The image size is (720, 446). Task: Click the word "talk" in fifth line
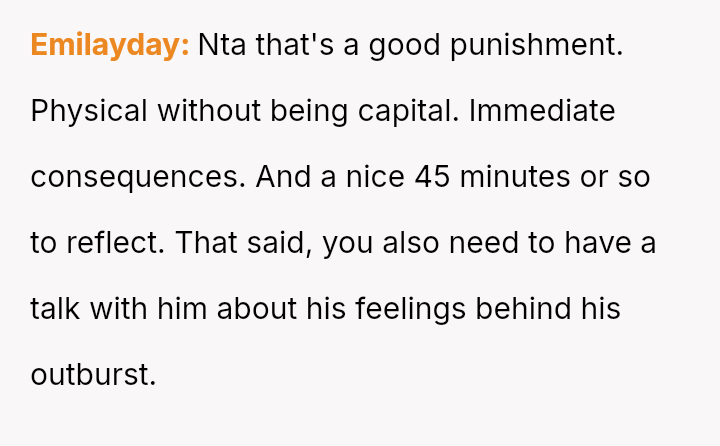tap(56, 309)
